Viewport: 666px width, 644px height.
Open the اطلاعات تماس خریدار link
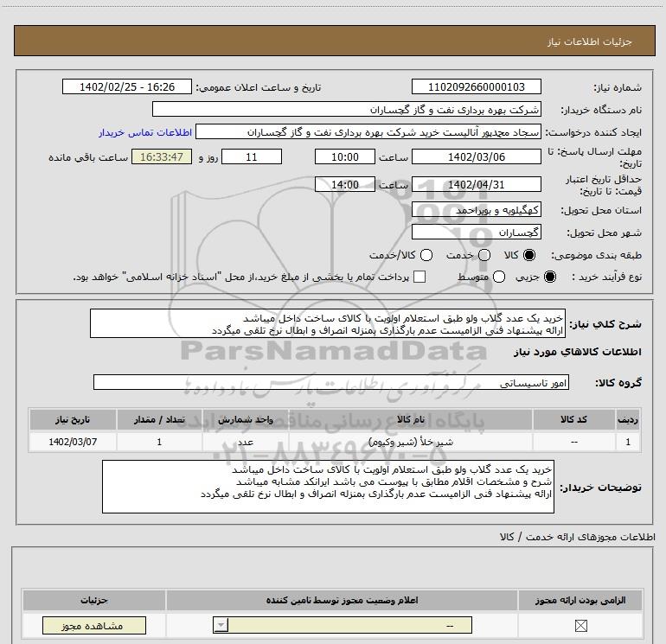pyautogui.click(x=145, y=132)
